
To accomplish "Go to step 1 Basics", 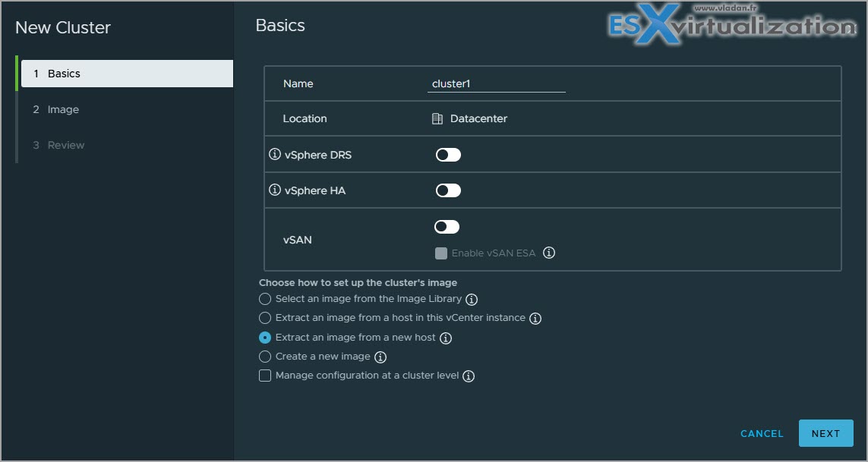I will point(127,74).
